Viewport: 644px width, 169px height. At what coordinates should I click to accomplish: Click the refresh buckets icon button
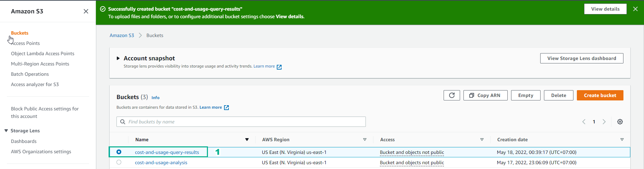click(451, 95)
